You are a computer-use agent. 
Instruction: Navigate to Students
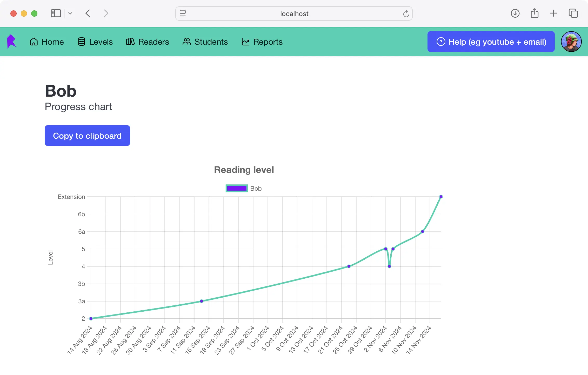point(205,42)
